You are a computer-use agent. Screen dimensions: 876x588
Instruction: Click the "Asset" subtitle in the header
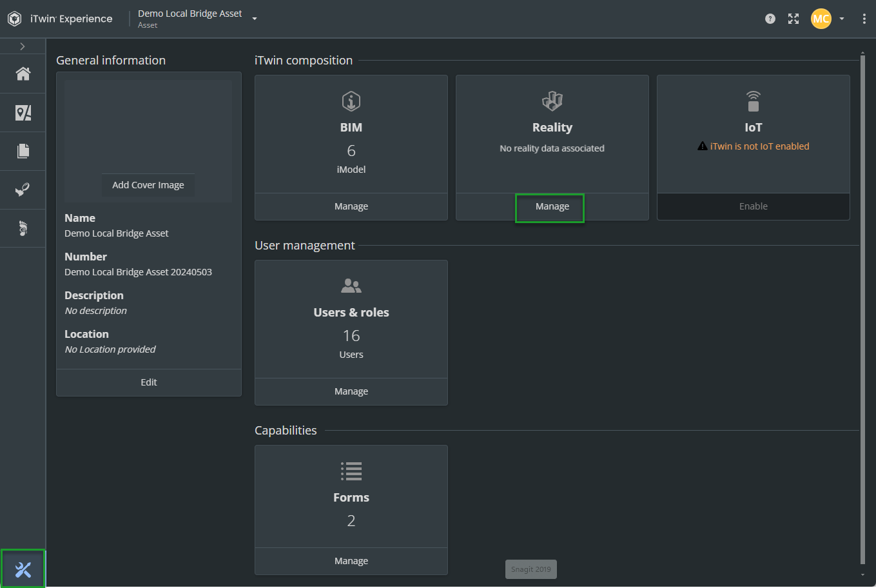pyautogui.click(x=148, y=25)
